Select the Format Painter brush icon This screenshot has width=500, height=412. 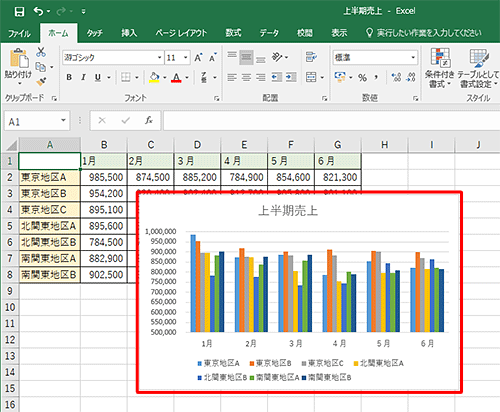tap(41, 81)
